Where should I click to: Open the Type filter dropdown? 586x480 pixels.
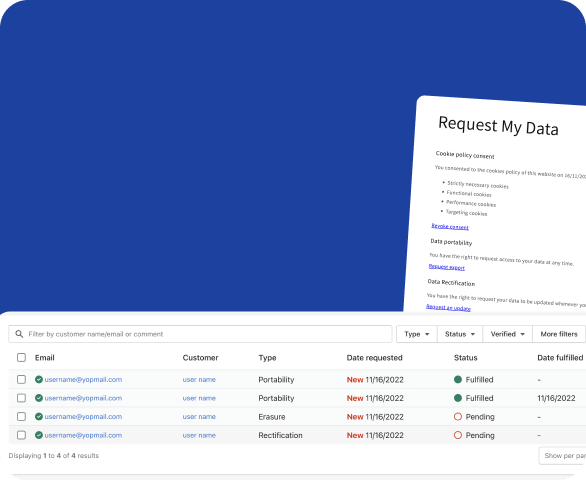point(417,334)
